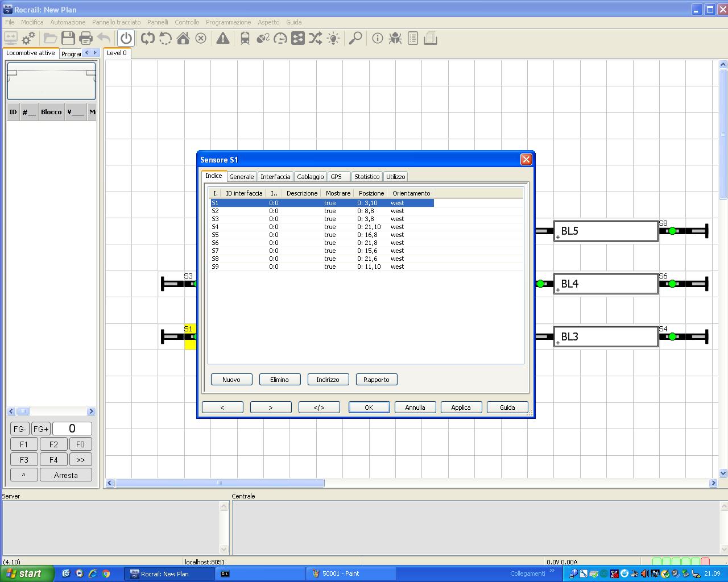728x582 pixels.
Task: Click the Rapporto button
Action: [377, 380]
